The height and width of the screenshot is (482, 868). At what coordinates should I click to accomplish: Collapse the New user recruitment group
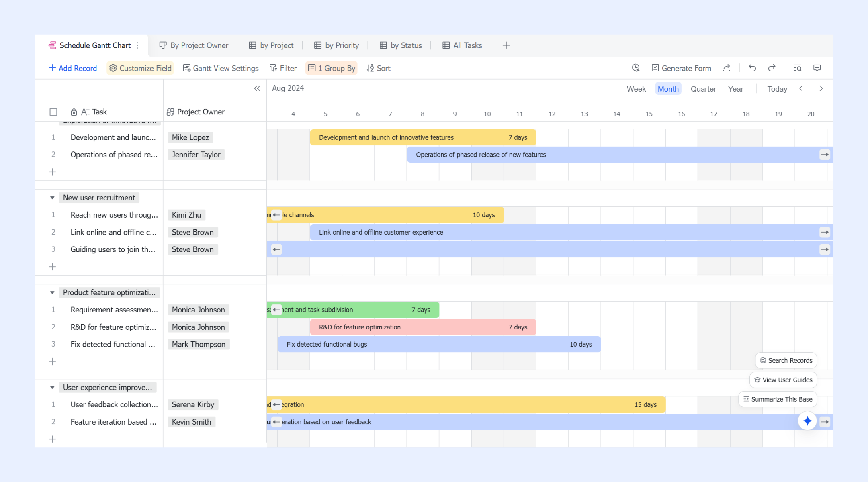pyautogui.click(x=52, y=198)
